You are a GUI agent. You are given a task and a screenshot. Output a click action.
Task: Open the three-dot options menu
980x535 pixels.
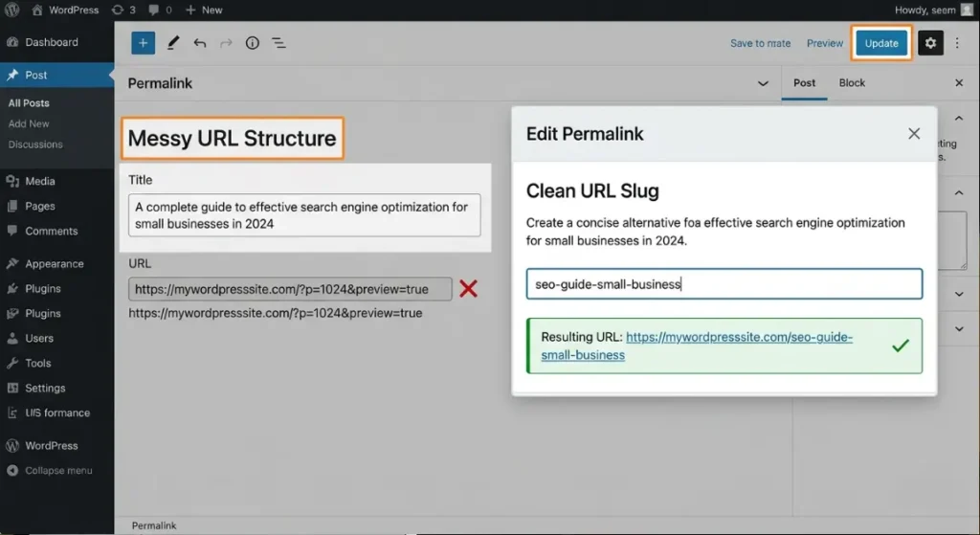tap(957, 43)
